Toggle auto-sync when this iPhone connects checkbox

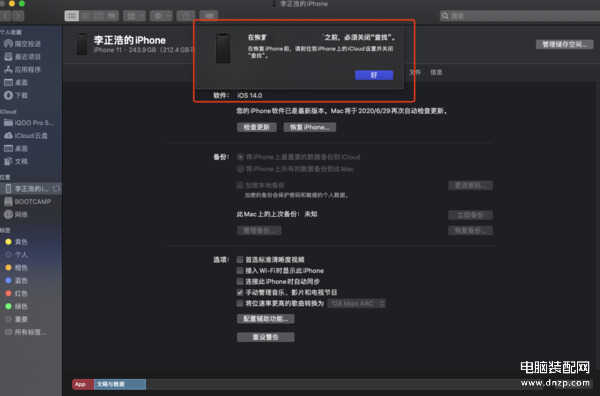click(240, 282)
